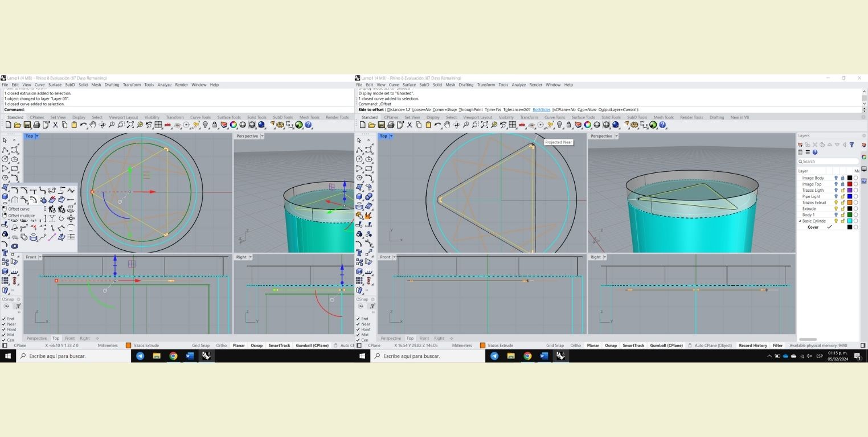868x437 pixels.
Task: Choose Offset curve in the flyout
Action: coord(19,209)
